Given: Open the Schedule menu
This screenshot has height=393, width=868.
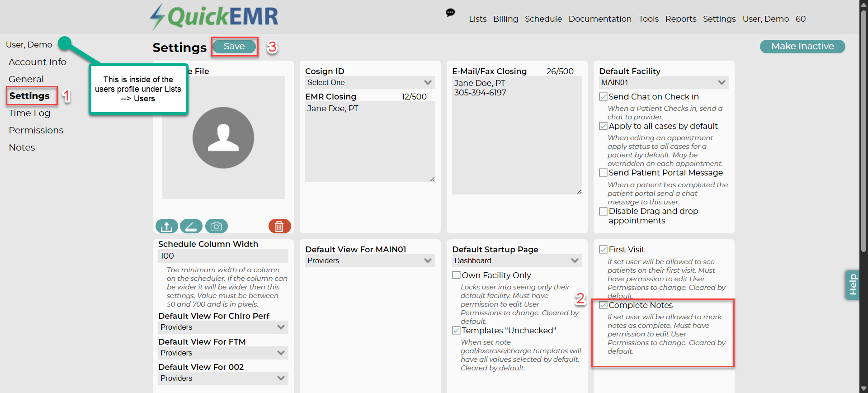Looking at the screenshot, I should click(x=543, y=19).
